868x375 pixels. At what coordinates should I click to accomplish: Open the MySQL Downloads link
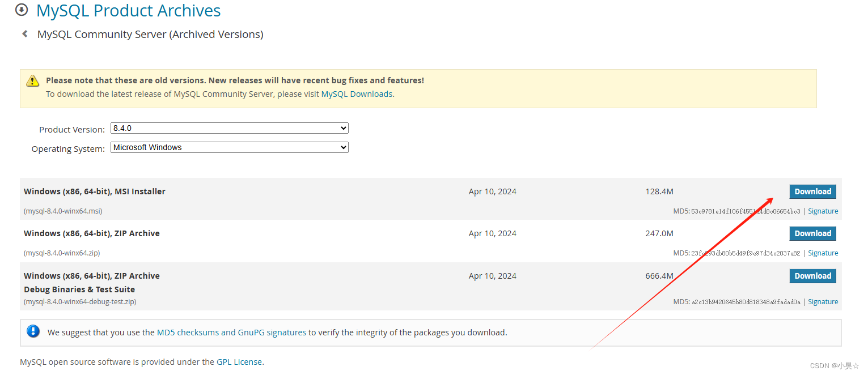tap(356, 93)
